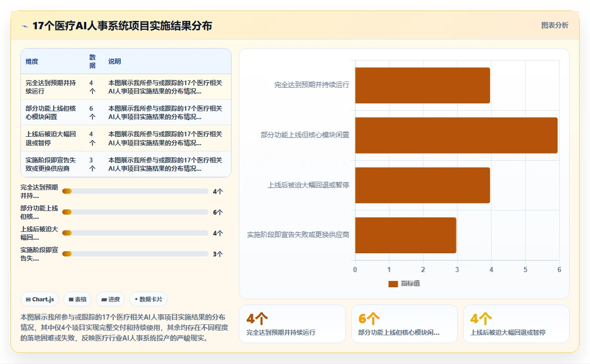Click the progress label 部分功能上线但核...
This screenshot has width=590, height=364.
[x=39, y=212]
